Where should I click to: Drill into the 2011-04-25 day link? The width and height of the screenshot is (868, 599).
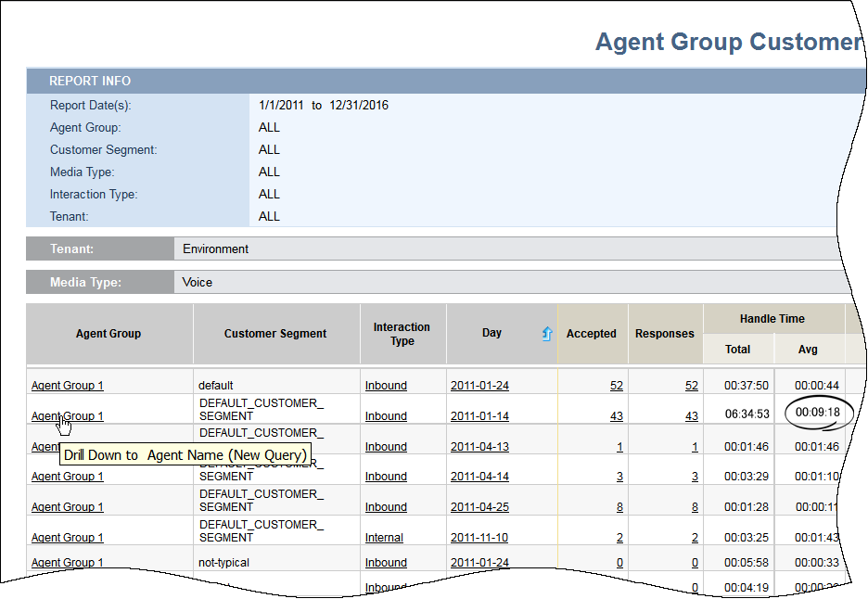pyautogui.click(x=479, y=507)
